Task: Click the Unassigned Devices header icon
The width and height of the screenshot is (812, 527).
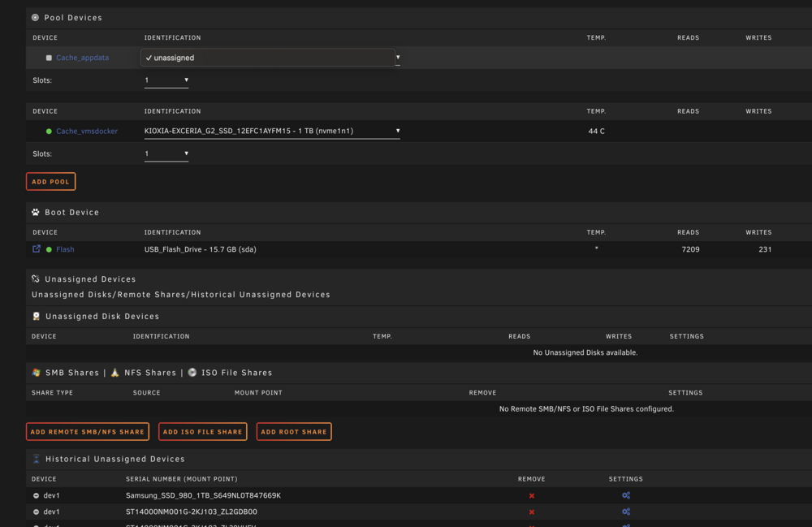Action: click(x=35, y=279)
